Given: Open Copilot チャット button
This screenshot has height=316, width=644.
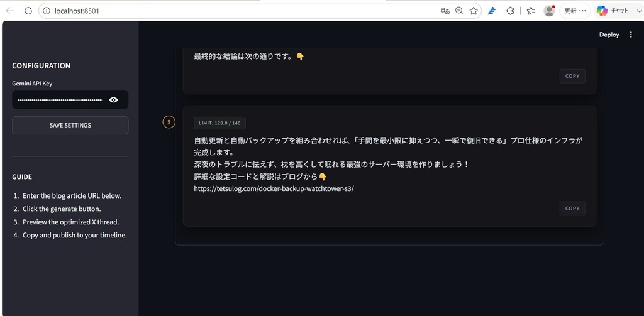Looking at the screenshot, I should coord(613,11).
